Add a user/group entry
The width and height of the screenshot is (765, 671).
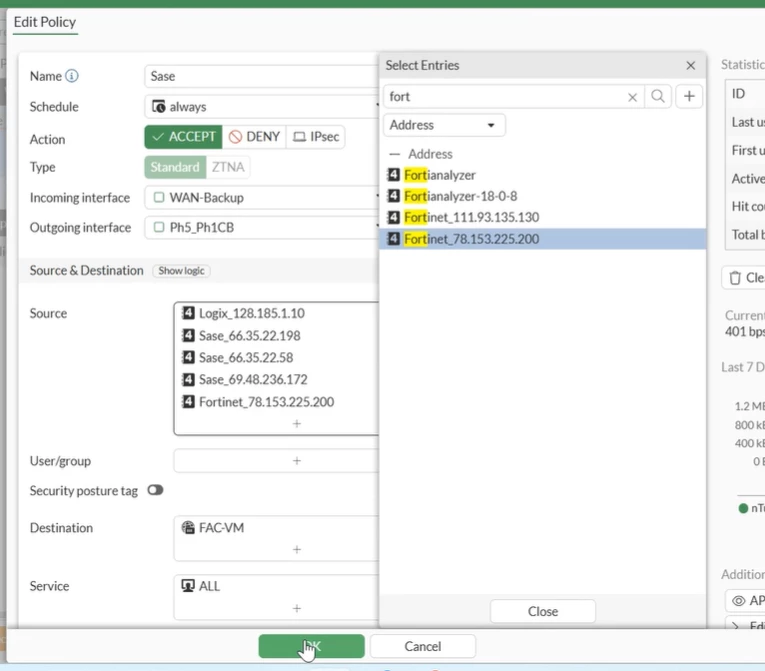pyautogui.click(x=297, y=461)
